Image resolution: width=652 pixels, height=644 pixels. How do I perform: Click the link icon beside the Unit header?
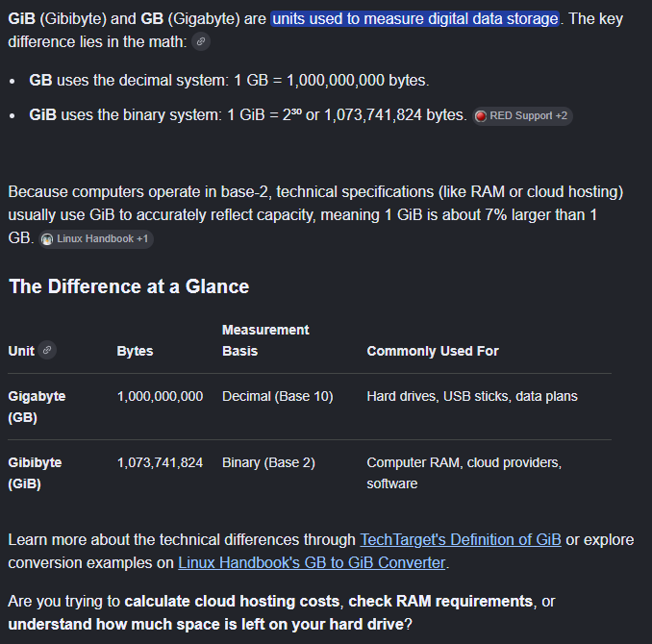coord(47,350)
